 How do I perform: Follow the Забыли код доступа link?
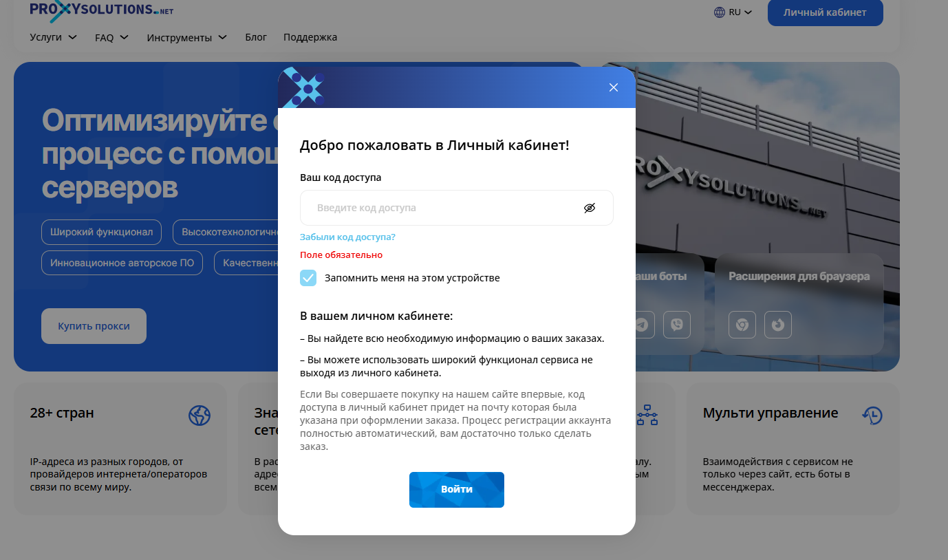[x=347, y=237]
